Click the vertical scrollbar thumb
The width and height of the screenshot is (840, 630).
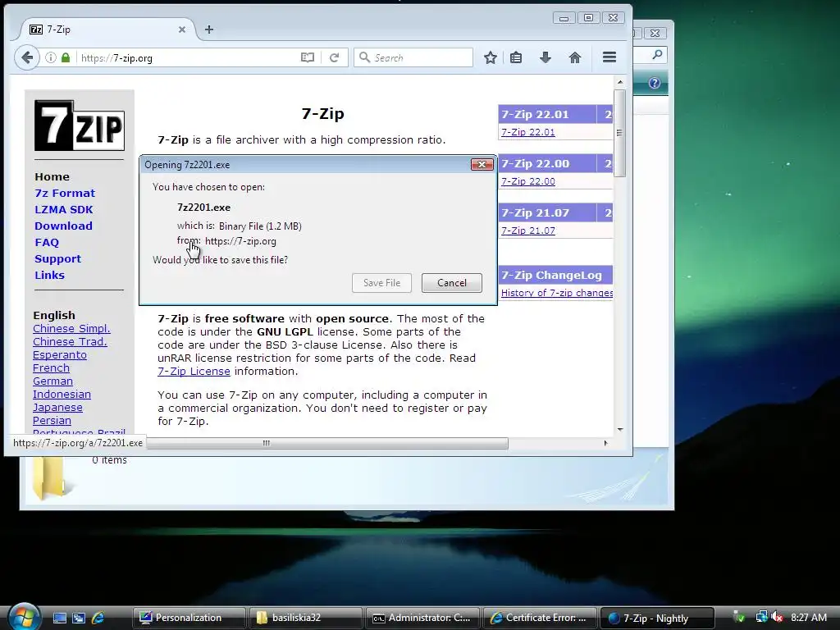(620, 133)
